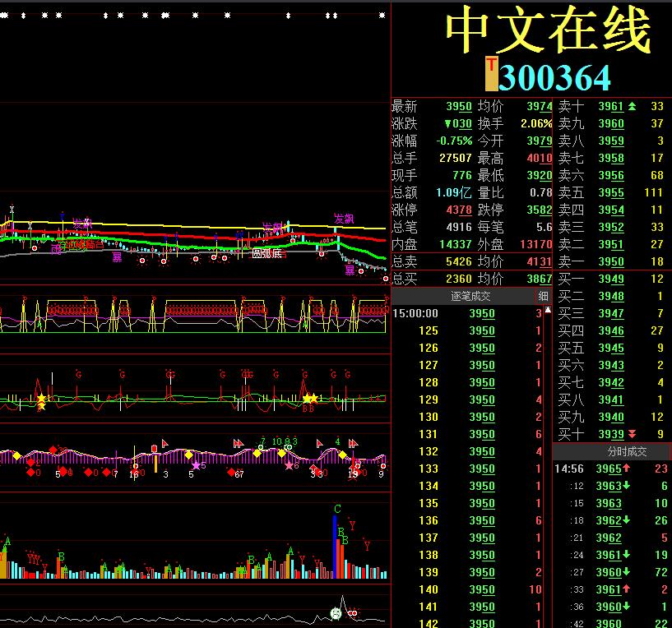Click tick row number 125
Image resolution: width=672 pixels, height=628 pixels.
(x=429, y=330)
